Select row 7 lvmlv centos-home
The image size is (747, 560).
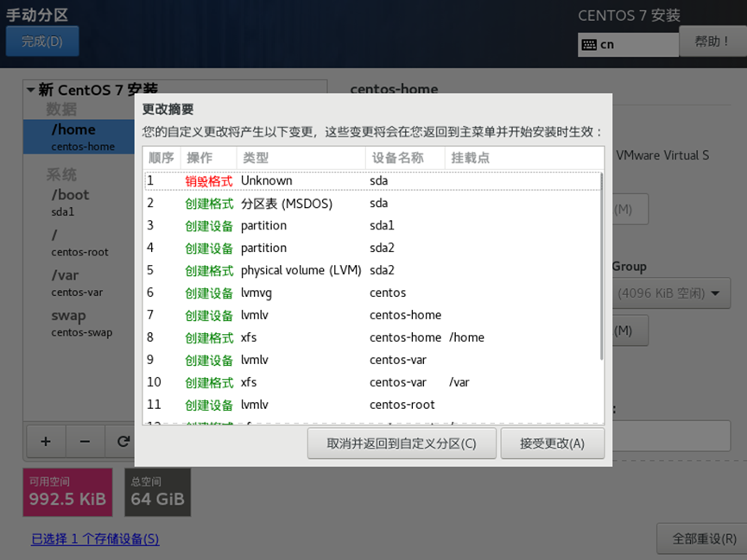coord(371,315)
